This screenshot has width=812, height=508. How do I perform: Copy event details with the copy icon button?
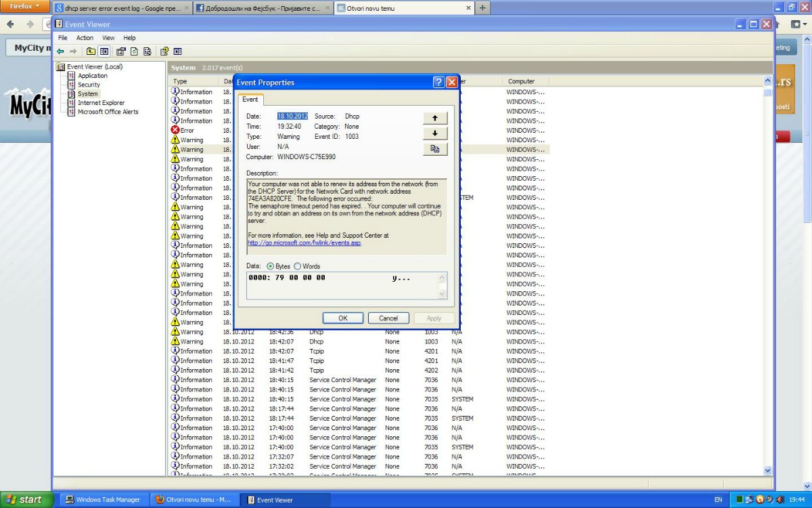pyautogui.click(x=434, y=149)
